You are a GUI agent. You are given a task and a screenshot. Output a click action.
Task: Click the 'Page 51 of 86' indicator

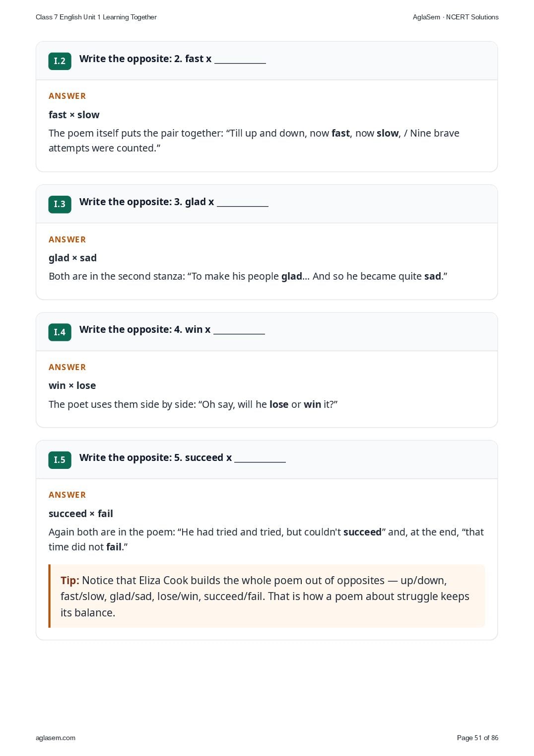point(477,738)
